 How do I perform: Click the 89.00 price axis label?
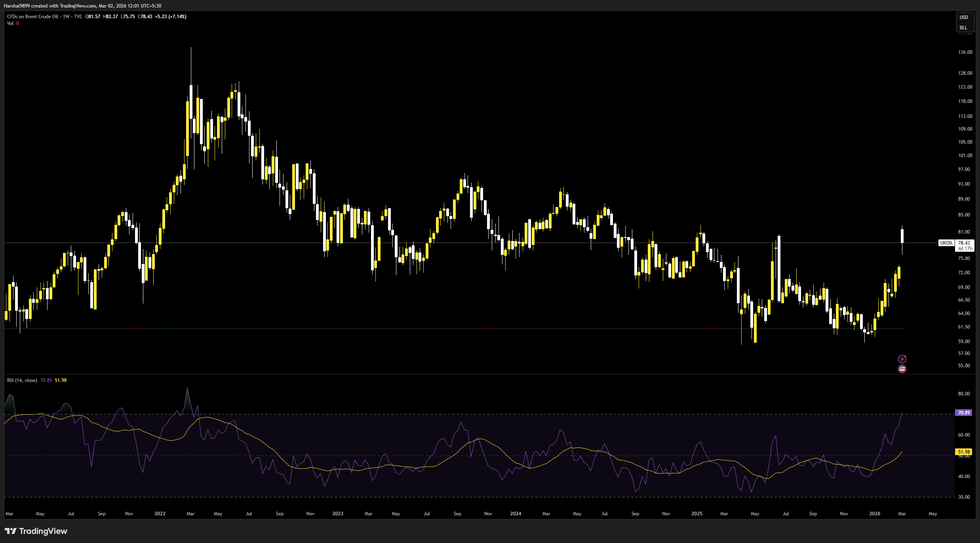click(964, 199)
